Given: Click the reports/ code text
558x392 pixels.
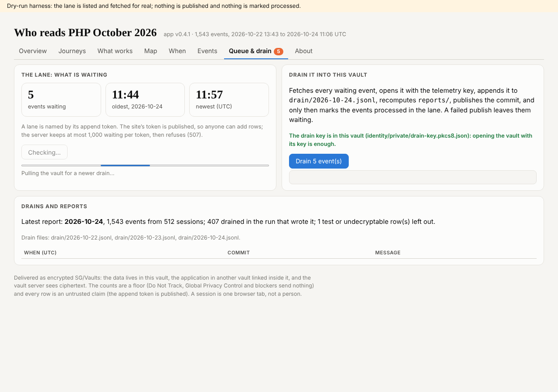Looking at the screenshot, I should tap(434, 100).
